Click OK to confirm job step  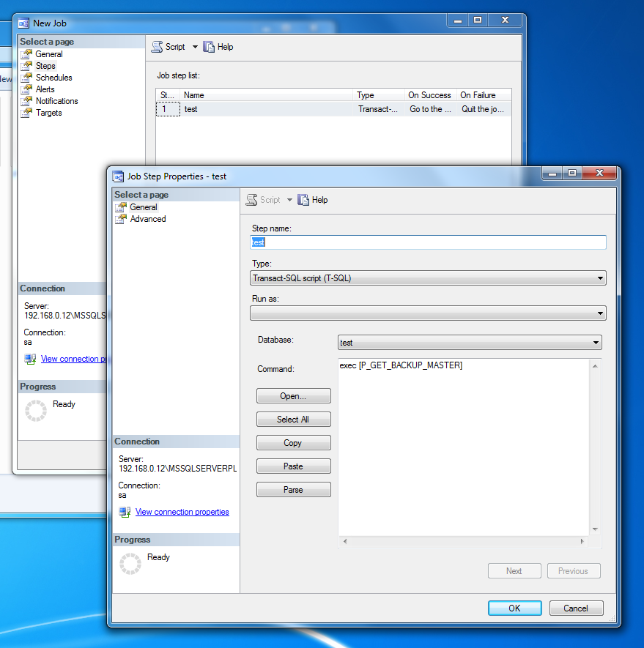[514, 608]
